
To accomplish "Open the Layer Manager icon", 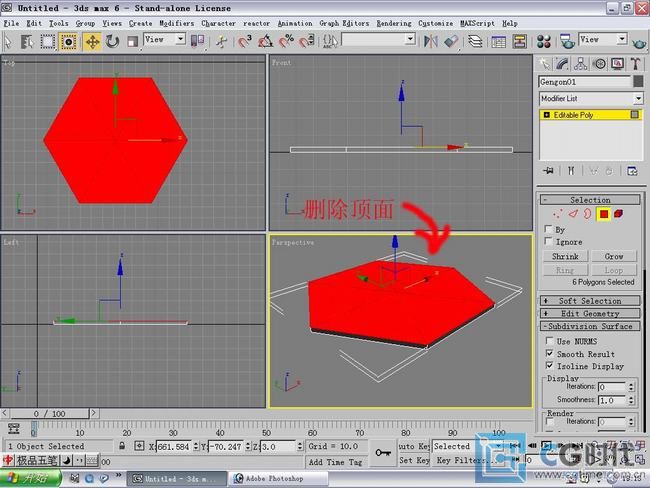I will (x=475, y=41).
